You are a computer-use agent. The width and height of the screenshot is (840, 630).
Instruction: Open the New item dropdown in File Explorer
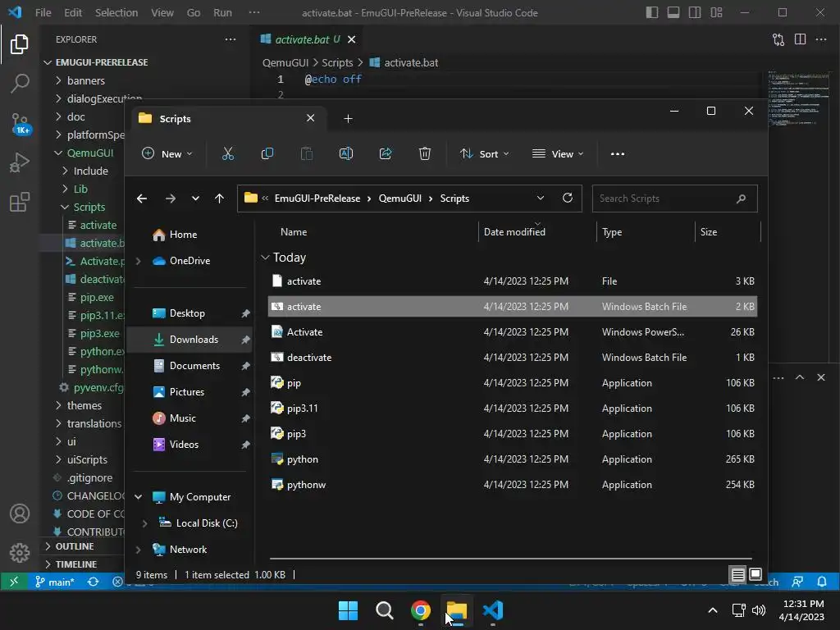click(x=167, y=153)
